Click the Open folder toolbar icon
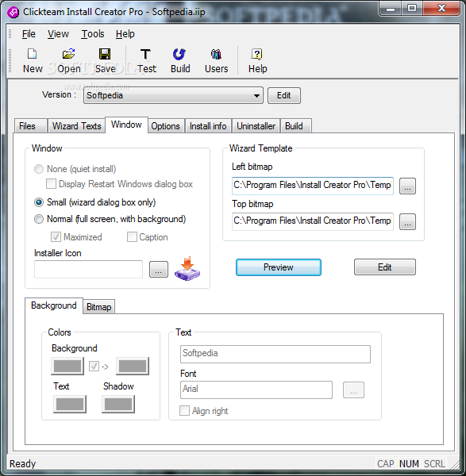The width and height of the screenshot is (466, 476). (x=69, y=54)
